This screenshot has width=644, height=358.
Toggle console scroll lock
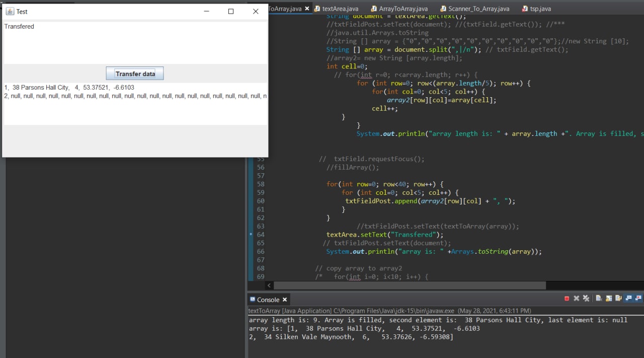(609, 299)
